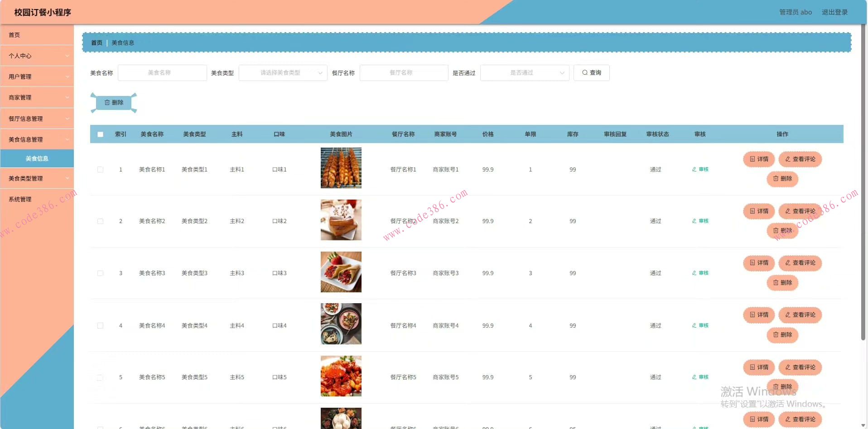Open 详情 for 美食名称5

758,367
